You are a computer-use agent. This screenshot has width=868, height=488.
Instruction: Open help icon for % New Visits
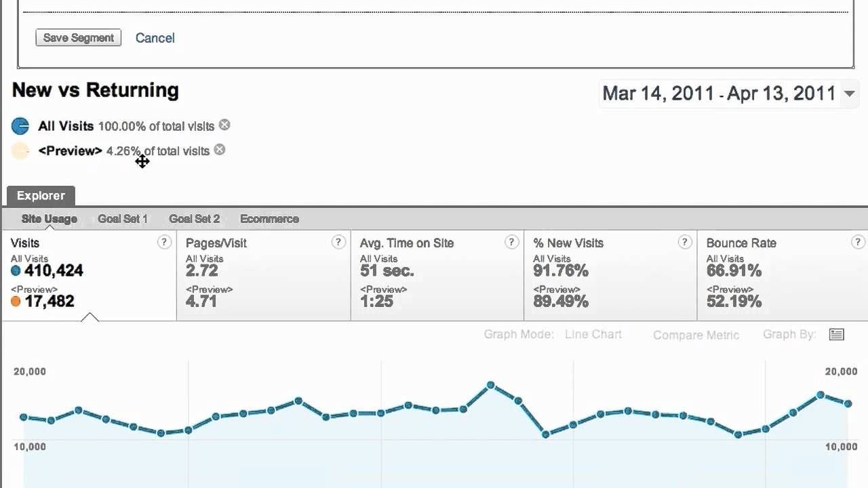[685, 243]
